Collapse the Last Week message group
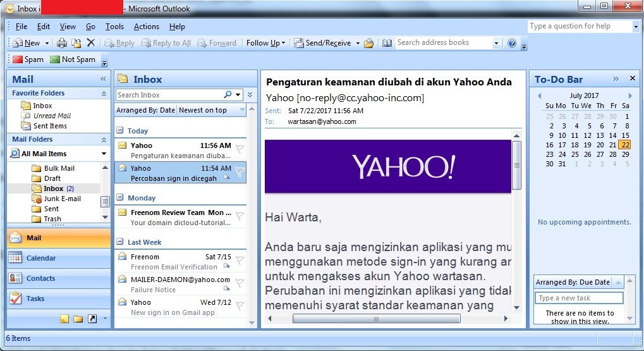644x351 pixels. (x=120, y=242)
